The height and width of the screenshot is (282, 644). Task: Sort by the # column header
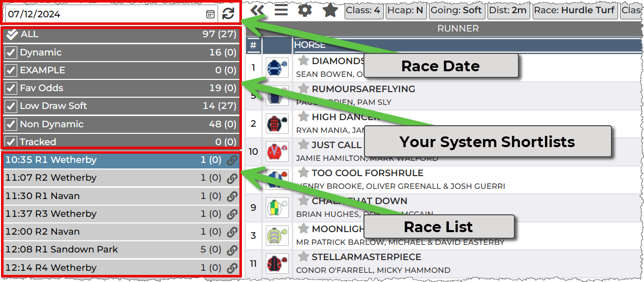pos(254,45)
